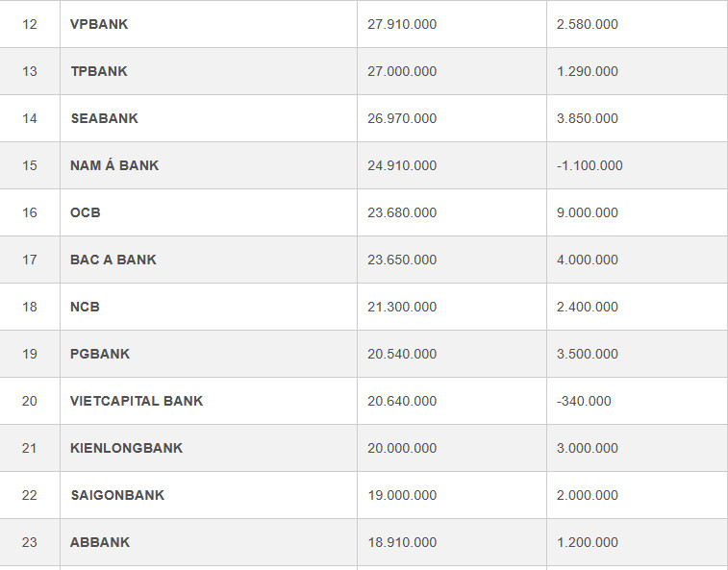This screenshot has height=570, width=728.
Task: Click the 3.850.000 value for SEABANK
Action: [588, 118]
